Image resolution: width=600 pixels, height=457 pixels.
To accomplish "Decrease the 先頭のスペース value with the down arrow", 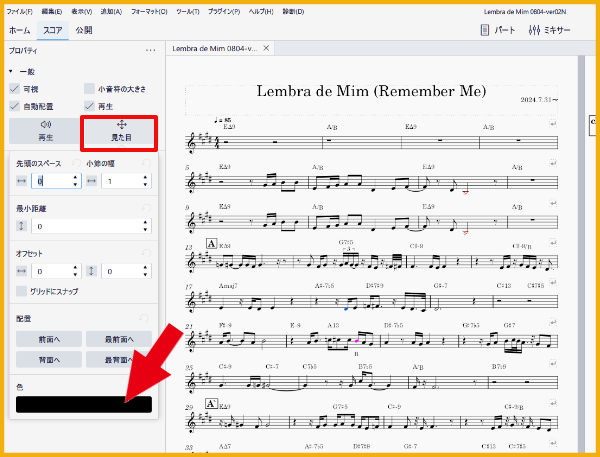I will (x=75, y=184).
